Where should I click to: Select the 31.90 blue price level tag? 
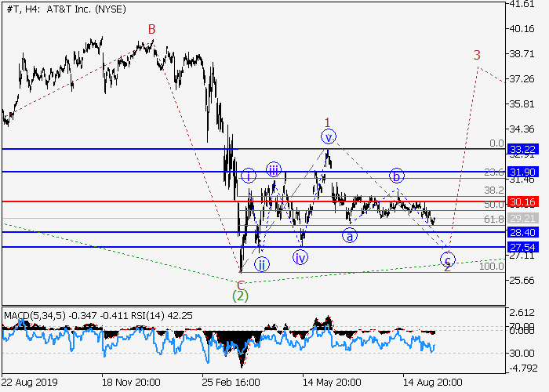click(523, 172)
